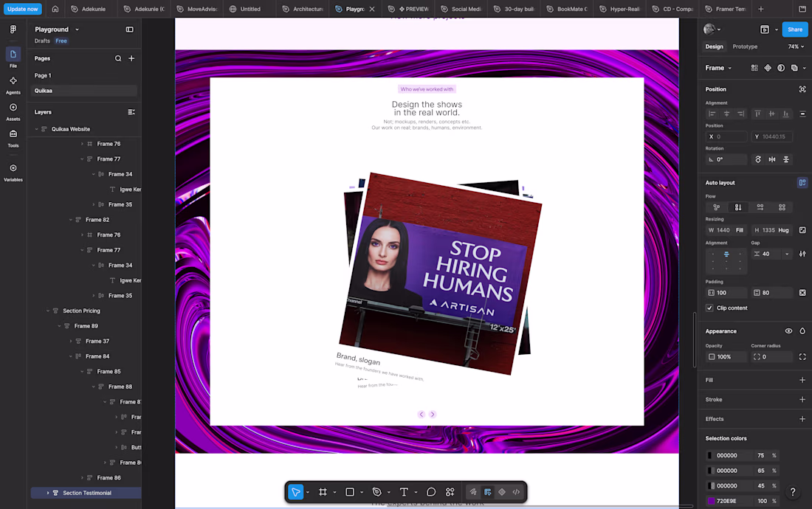
Task: Click the billboard image on canvas
Action: (x=440, y=273)
